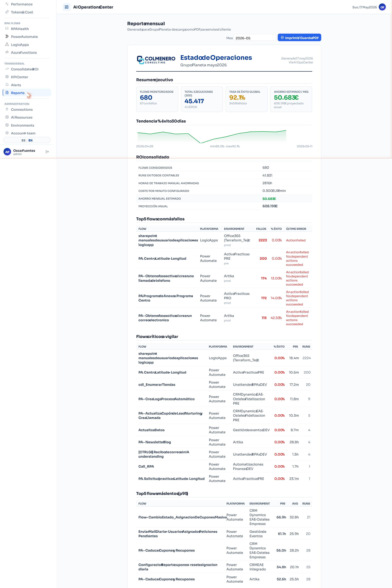Click the logout icon beside Oscar Fuentes
The height and width of the screenshot is (588, 392).
(47, 152)
